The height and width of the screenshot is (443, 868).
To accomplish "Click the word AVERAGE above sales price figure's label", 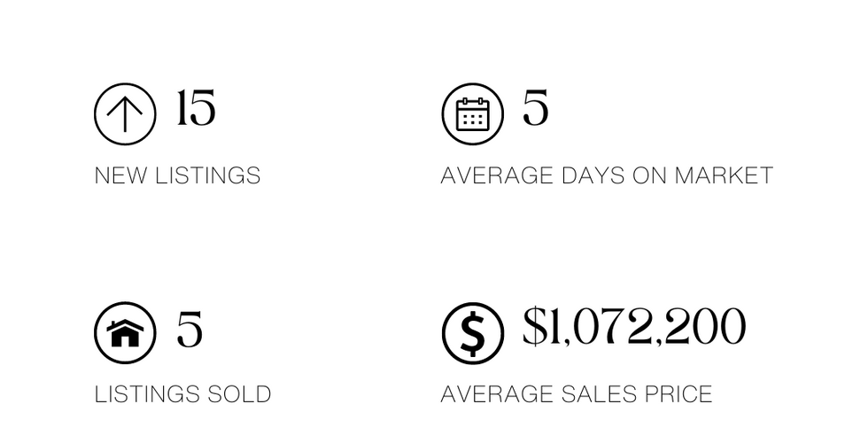I will (x=497, y=394).
